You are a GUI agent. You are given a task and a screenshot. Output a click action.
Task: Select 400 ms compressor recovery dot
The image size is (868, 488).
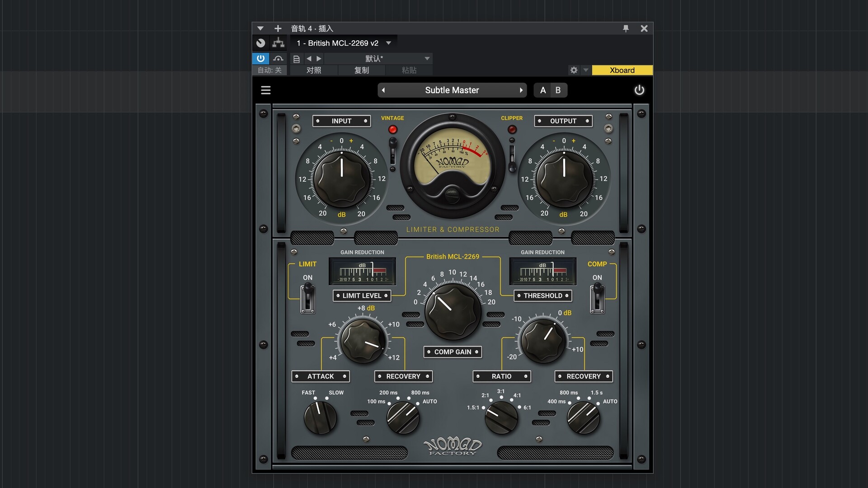tap(570, 403)
